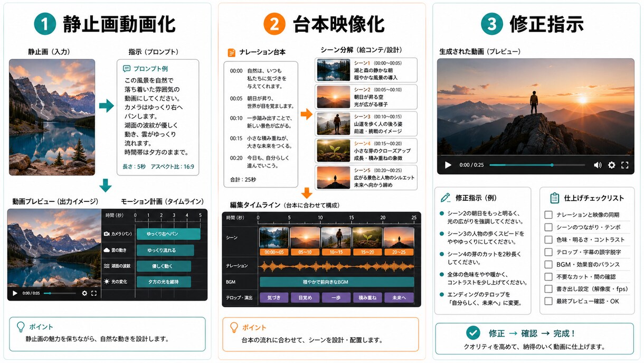Click the orange narration waveform track
Image resolution: width=644 pixels, height=363 pixels.
pyautogui.click(x=337, y=266)
